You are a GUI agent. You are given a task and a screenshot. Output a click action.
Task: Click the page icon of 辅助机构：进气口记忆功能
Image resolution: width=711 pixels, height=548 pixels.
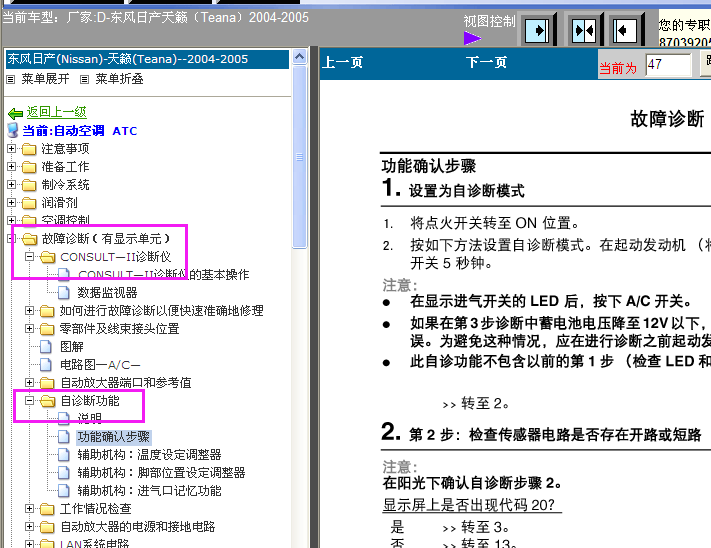tap(64, 490)
